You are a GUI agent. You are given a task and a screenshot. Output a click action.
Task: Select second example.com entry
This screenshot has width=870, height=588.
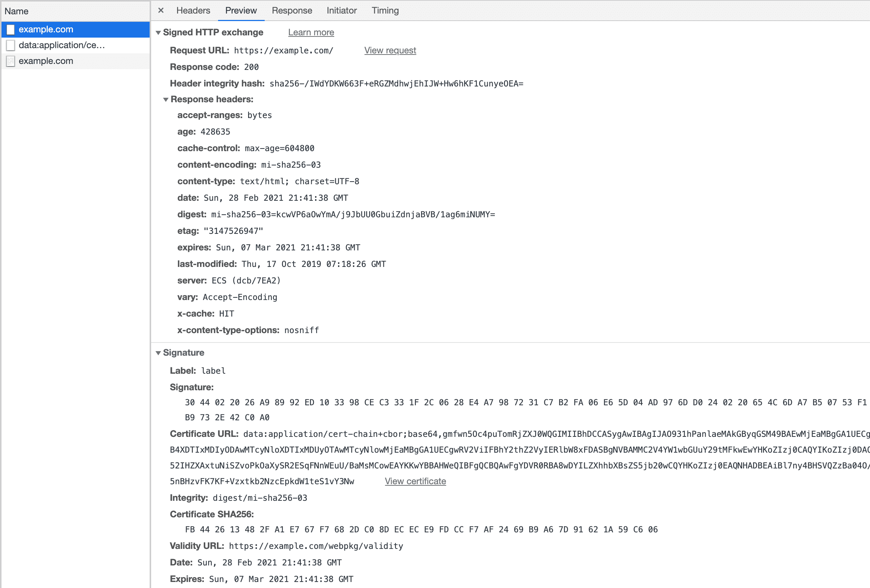pyautogui.click(x=47, y=61)
